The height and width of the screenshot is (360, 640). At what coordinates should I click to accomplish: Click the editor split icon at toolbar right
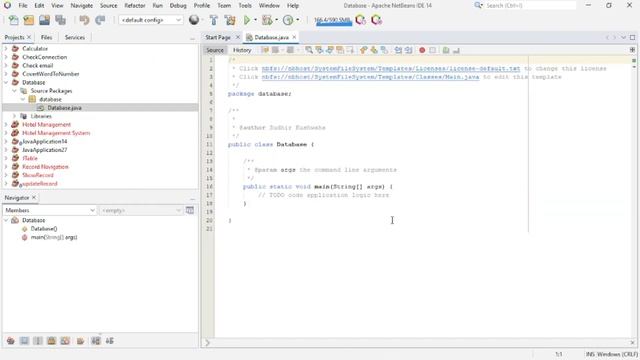(x=632, y=50)
